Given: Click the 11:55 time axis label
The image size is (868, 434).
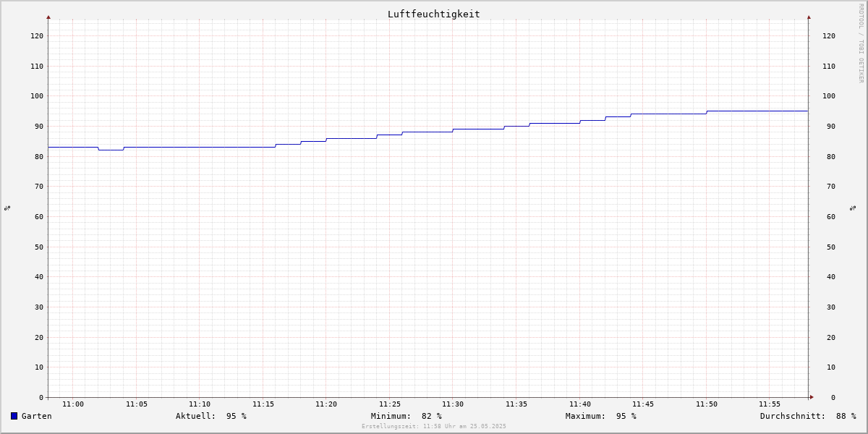Looking at the screenshot, I should coord(770,404).
